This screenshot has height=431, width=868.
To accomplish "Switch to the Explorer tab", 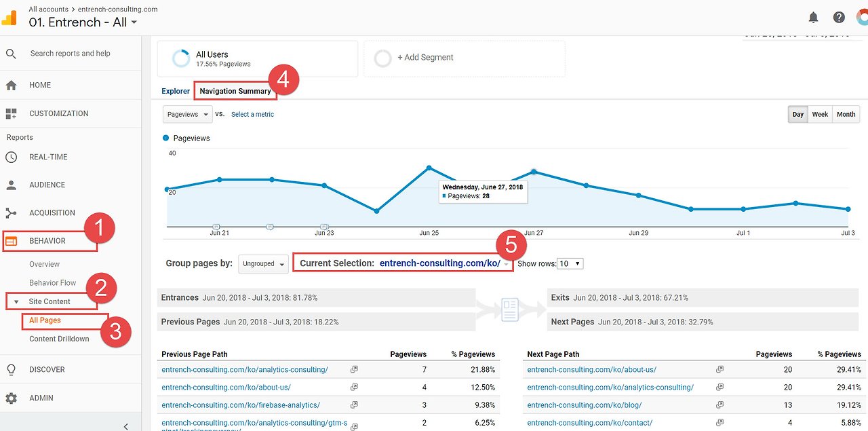I will coord(176,91).
